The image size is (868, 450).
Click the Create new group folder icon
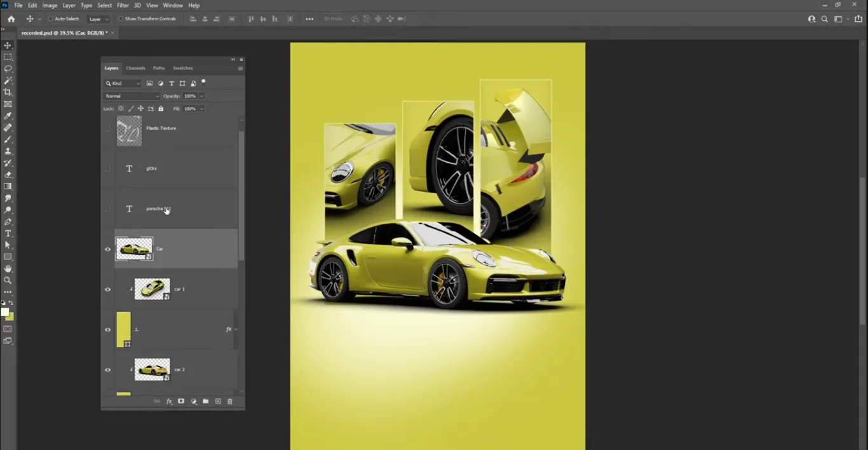pyautogui.click(x=205, y=401)
